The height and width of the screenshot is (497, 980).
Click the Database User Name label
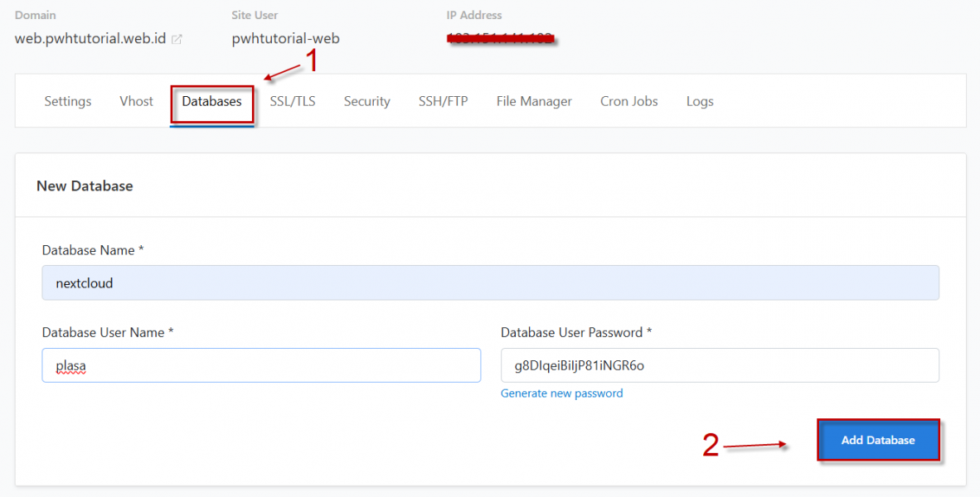point(108,333)
